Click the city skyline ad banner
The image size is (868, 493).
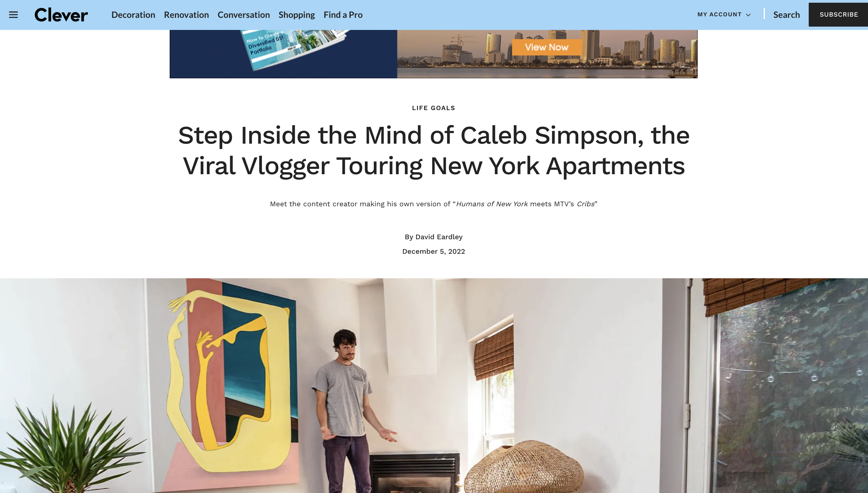(x=547, y=54)
